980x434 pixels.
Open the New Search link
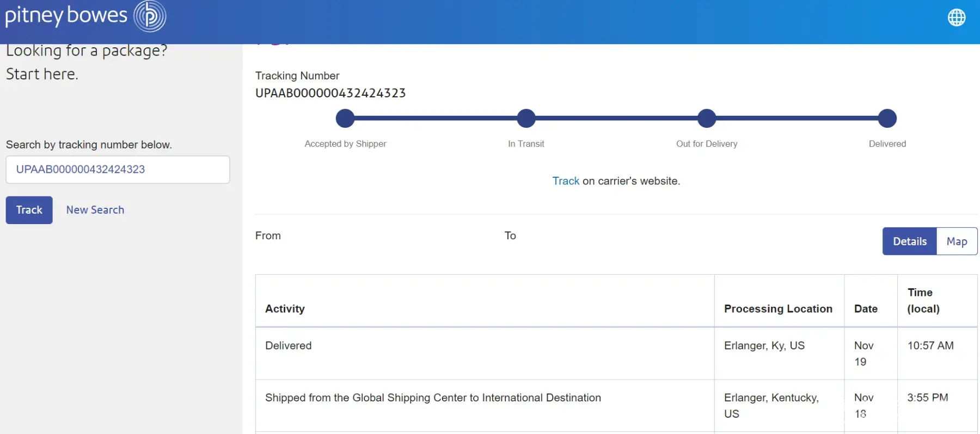(x=95, y=210)
